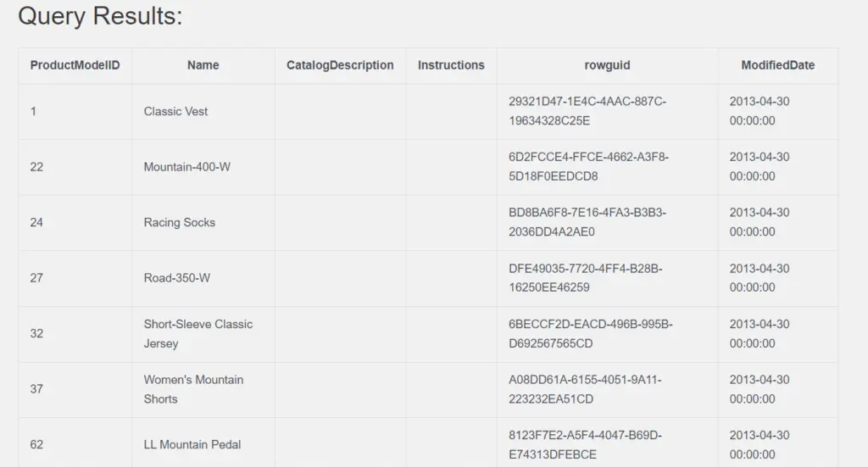Click the Name column header

(x=203, y=65)
